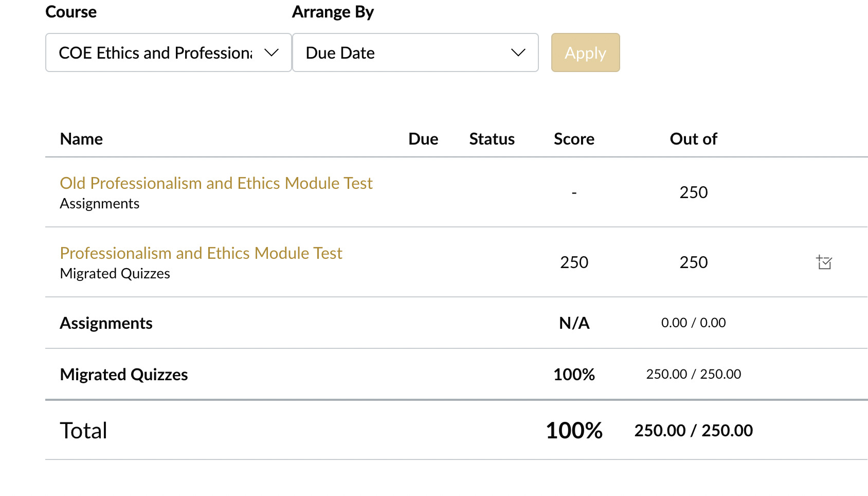Select the Status column header
The image size is (868, 496).
[492, 139]
